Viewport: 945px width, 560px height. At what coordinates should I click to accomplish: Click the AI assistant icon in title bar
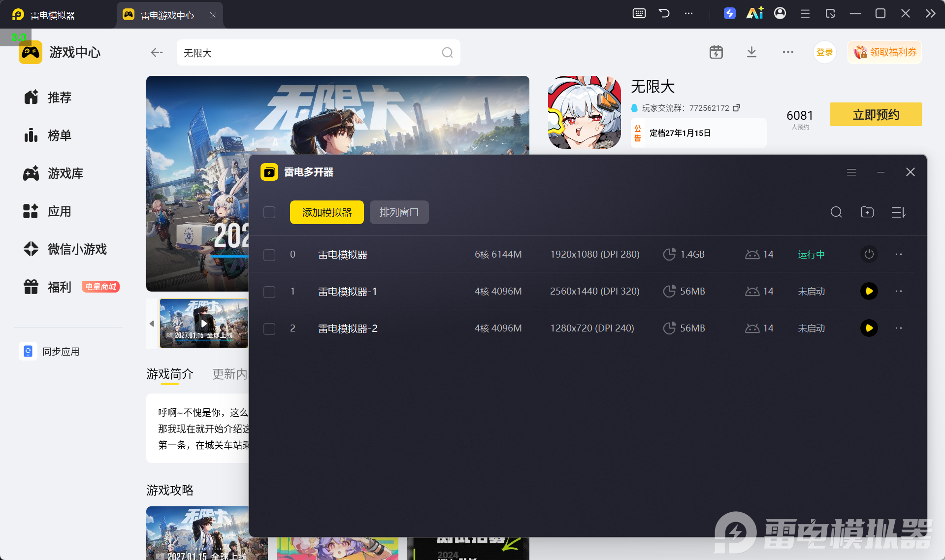pos(754,13)
